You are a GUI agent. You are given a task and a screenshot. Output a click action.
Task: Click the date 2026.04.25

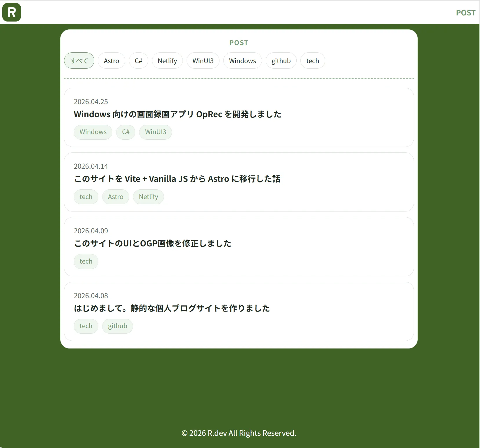[x=91, y=102]
